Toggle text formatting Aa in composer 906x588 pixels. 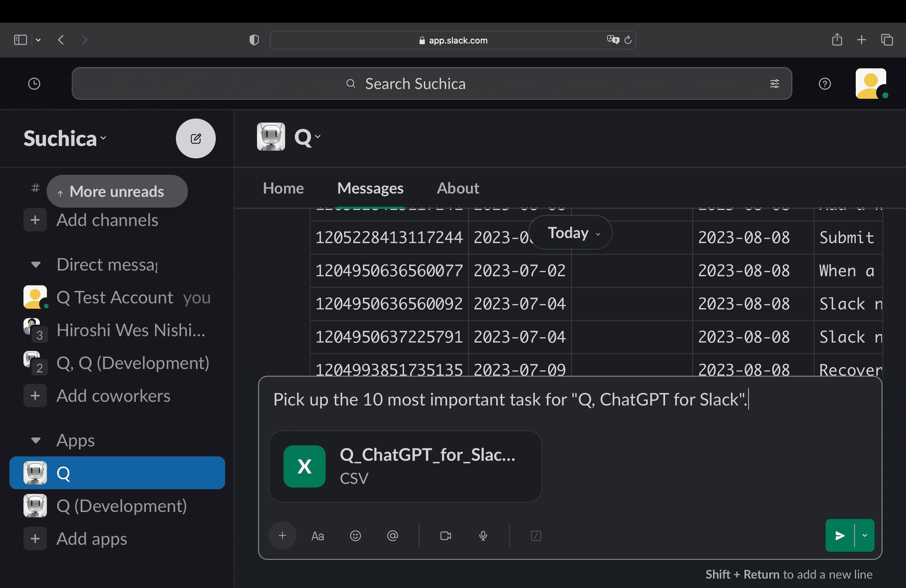click(x=318, y=536)
